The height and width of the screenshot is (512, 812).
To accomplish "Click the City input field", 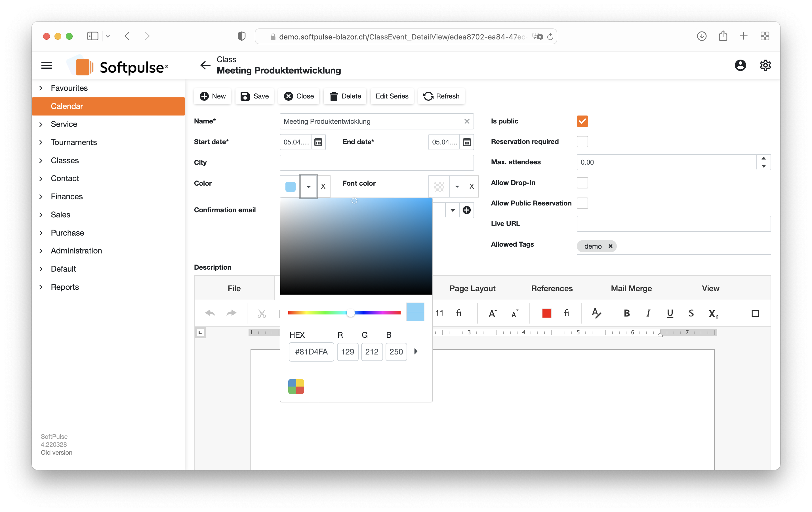I will click(x=376, y=163).
